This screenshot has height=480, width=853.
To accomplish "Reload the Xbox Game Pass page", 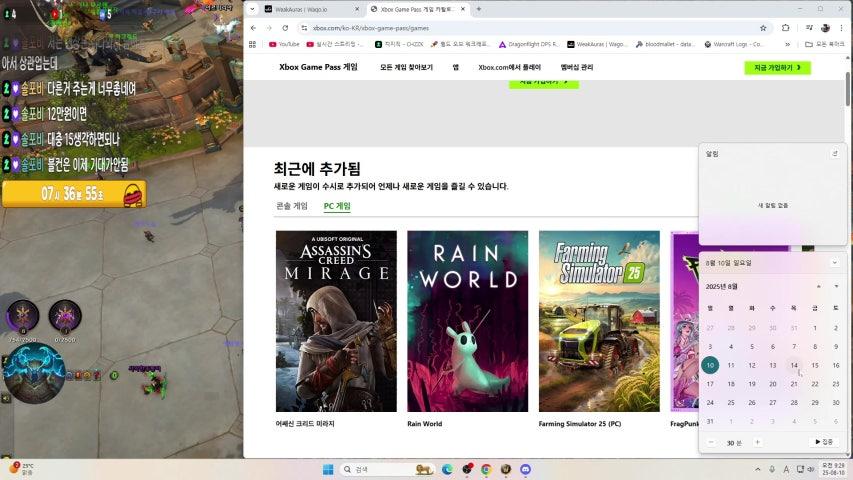I will click(x=285, y=28).
